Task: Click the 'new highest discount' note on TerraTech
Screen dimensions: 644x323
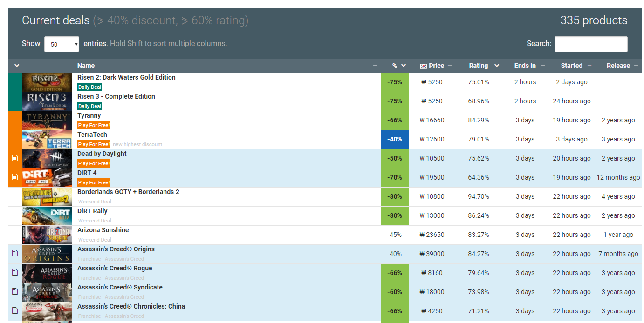Action: click(137, 145)
